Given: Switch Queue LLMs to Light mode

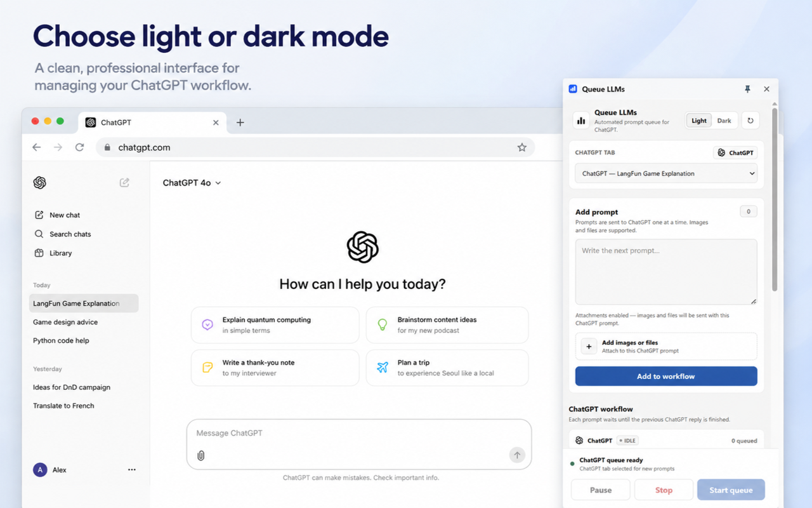Looking at the screenshot, I should 699,121.
